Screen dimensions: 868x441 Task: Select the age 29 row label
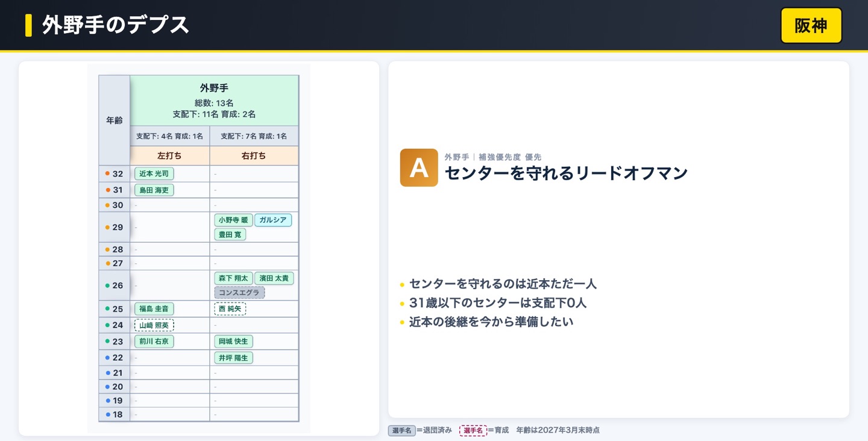(115, 227)
